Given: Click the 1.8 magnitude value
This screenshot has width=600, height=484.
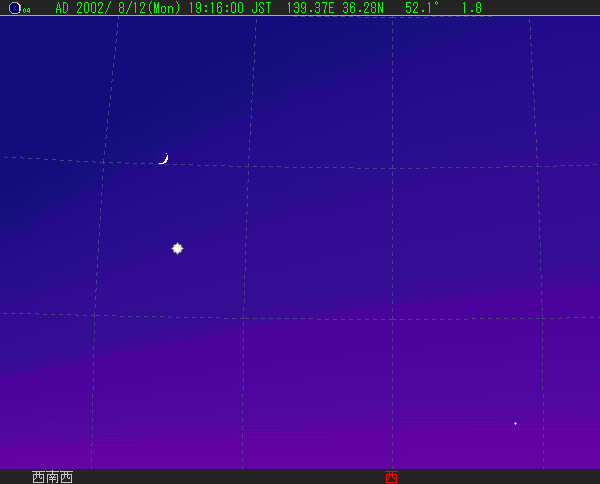Looking at the screenshot, I should point(471,8).
